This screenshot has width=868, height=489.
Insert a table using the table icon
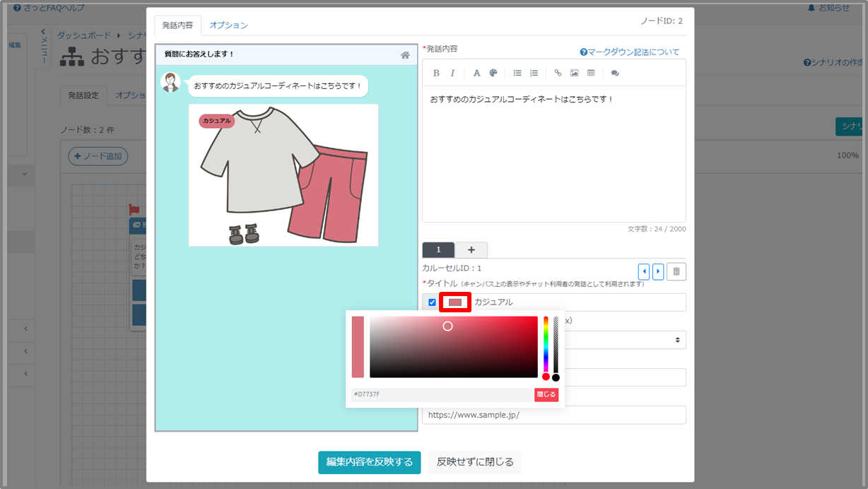[591, 73]
